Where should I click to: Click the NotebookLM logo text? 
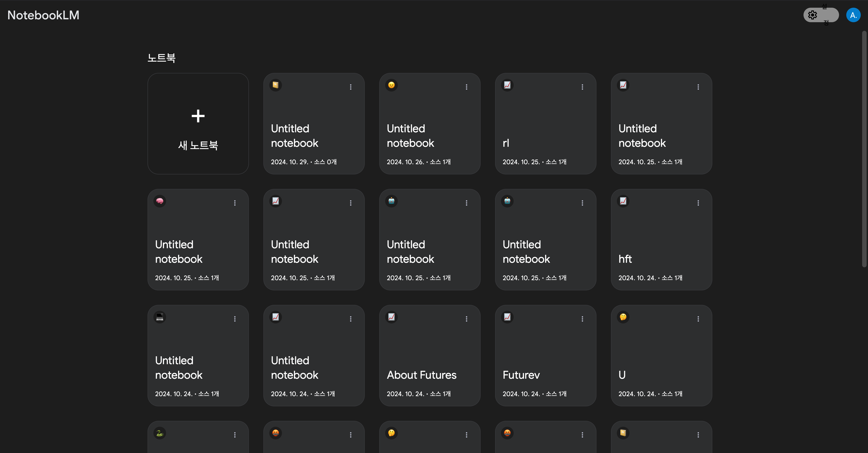click(43, 15)
